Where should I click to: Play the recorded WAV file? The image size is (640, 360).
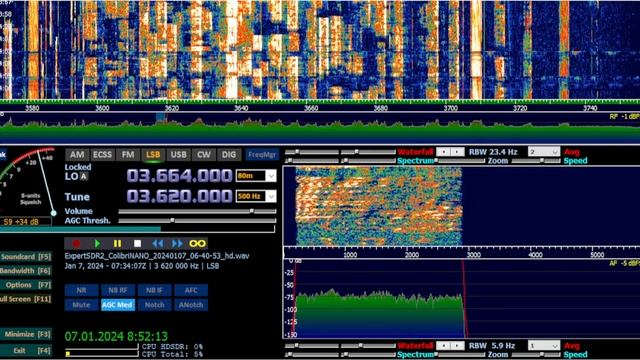(97, 244)
